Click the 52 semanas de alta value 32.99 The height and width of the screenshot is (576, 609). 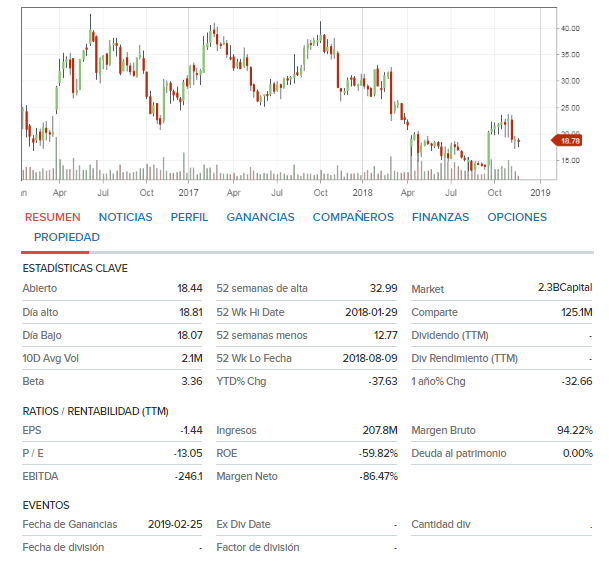383,288
